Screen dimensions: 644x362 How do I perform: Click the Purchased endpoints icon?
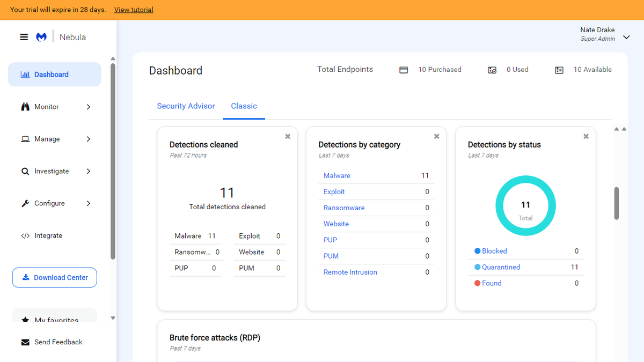pos(403,69)
